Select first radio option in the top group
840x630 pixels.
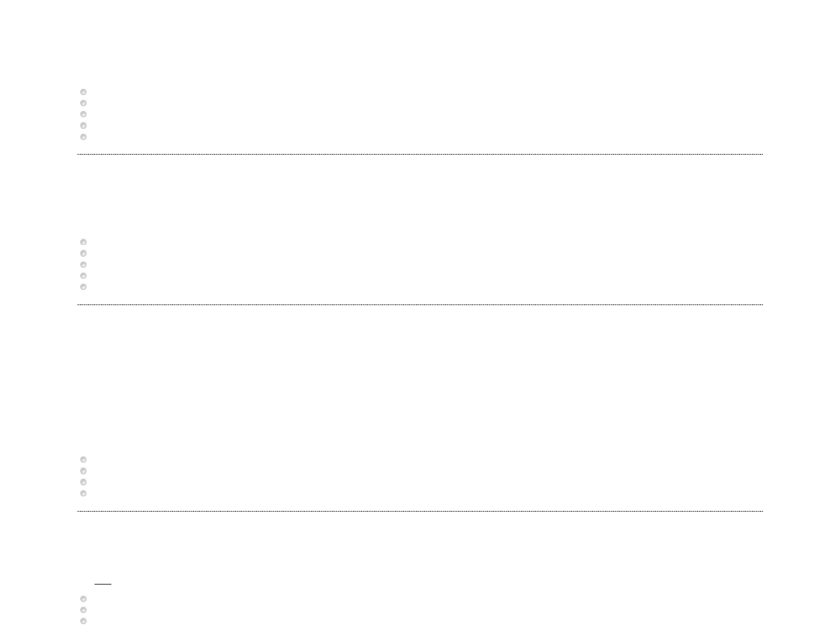(x=83, y=92)
